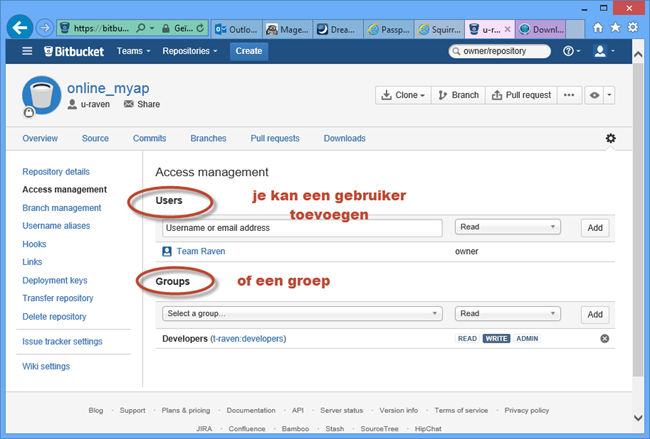Focus the owner/repository search field

tap(500, 51)
